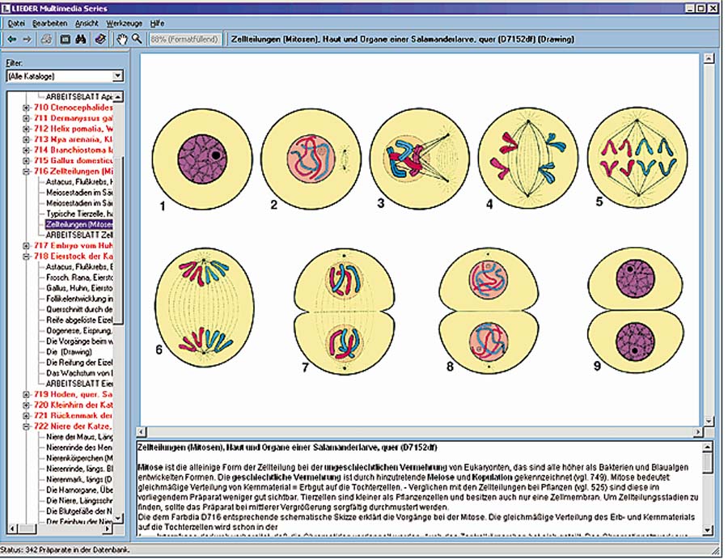Click the tree panel scroll down arrow
The image size is (728, 560).
pos(118,518)
